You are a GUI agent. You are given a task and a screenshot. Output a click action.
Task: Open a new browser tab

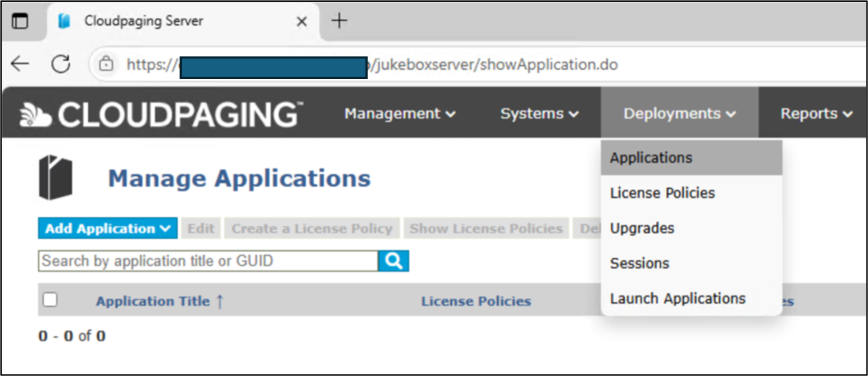(x=339, y=20)
